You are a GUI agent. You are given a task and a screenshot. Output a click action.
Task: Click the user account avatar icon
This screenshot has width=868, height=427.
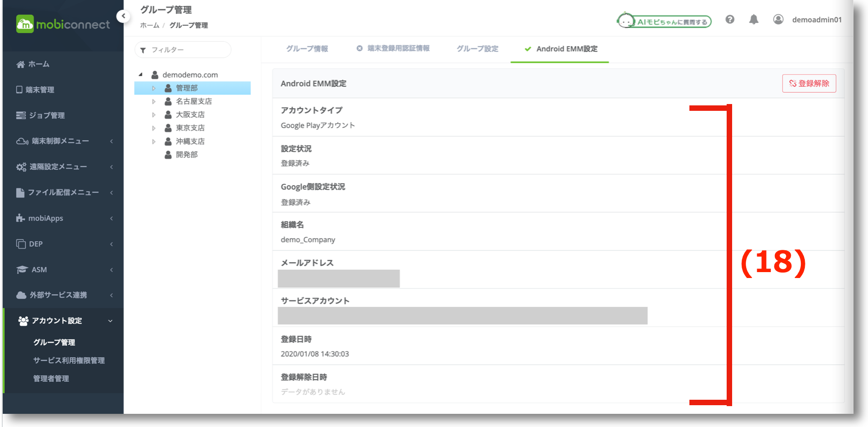point(778,20)
